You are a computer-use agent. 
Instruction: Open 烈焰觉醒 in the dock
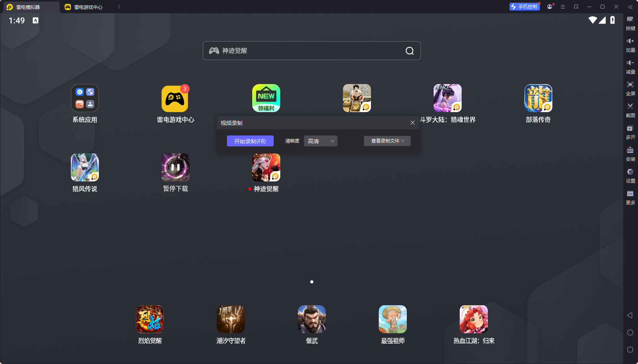[150, 319]
